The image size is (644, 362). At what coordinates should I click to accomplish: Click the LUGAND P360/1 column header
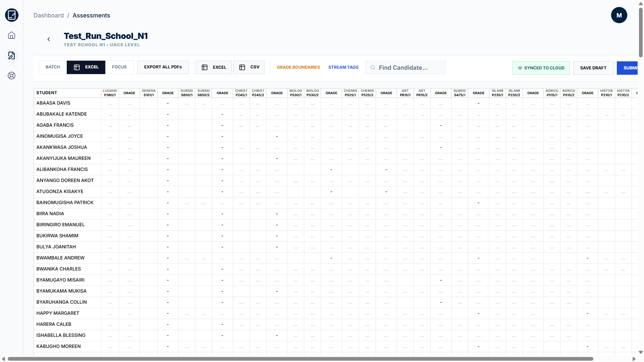pyautogui.click(x=110, y=93)
